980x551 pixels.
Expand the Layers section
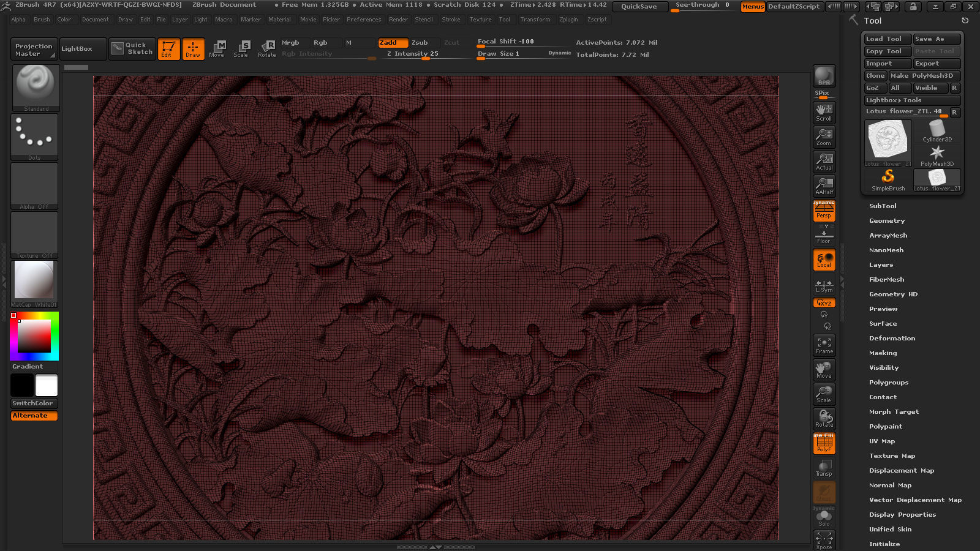(x=881, y=265)
